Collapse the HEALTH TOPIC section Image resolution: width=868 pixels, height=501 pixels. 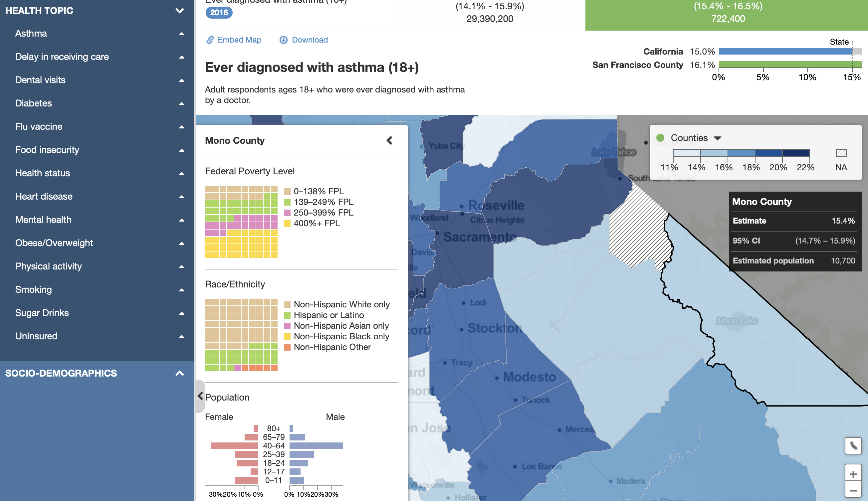[x=179, y=11]
